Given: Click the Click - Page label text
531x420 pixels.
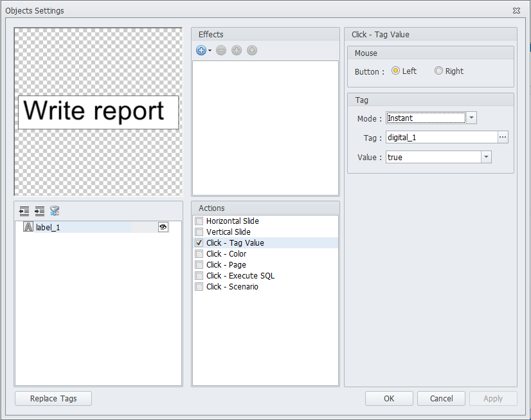Looking at the screenshot, I should [226, 265].
